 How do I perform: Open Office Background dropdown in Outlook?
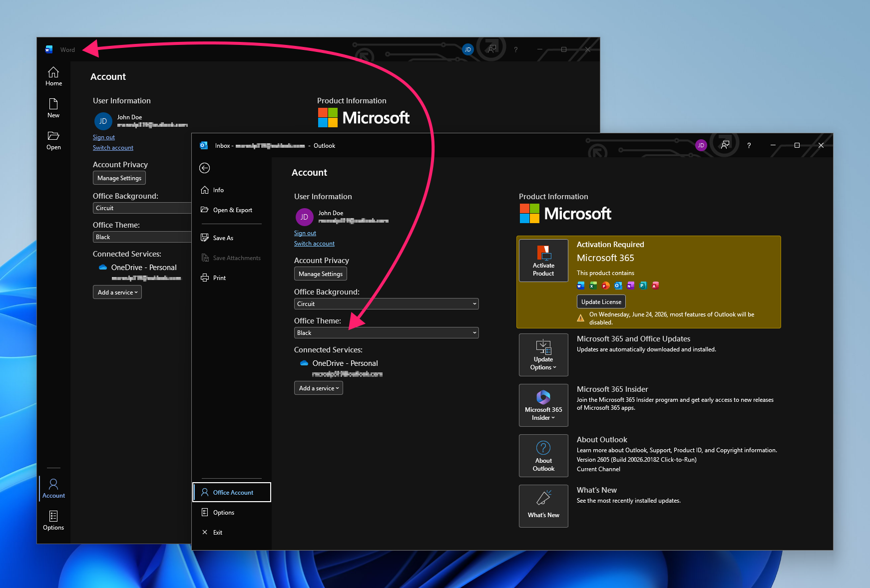387,304
